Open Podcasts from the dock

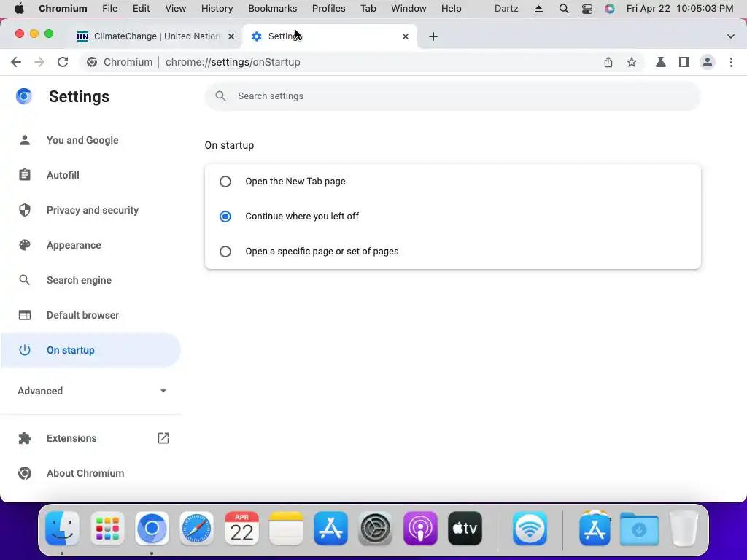point(420,529)
